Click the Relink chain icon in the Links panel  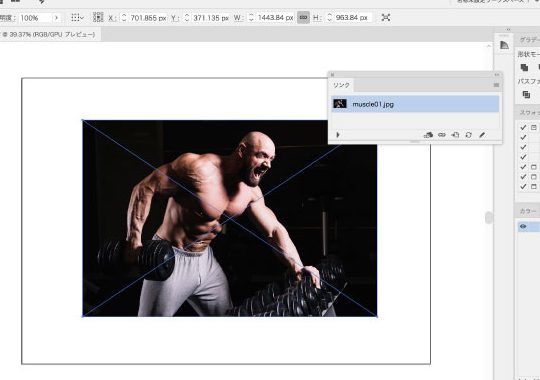point(442,135)
